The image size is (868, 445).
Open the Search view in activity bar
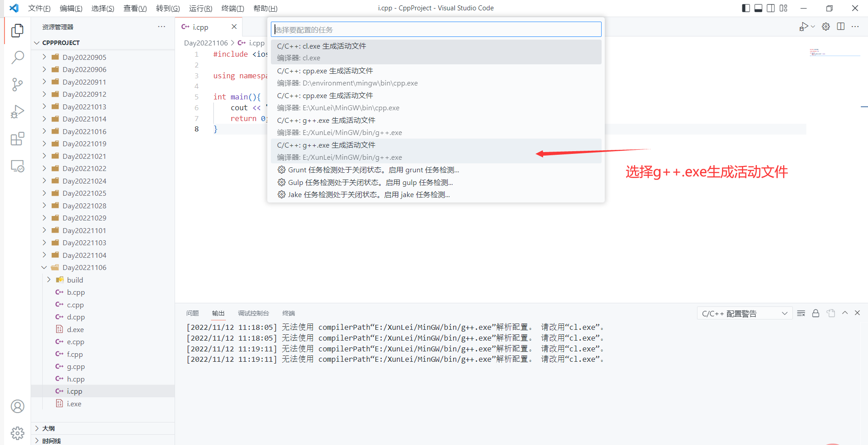17,57
